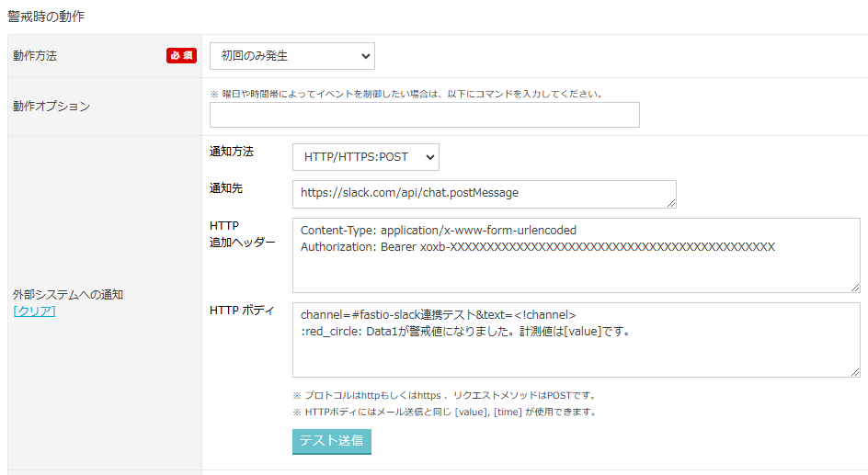Click the [クリア] link
This screenshot has width=868, height=475.
(x=34, y=311)
